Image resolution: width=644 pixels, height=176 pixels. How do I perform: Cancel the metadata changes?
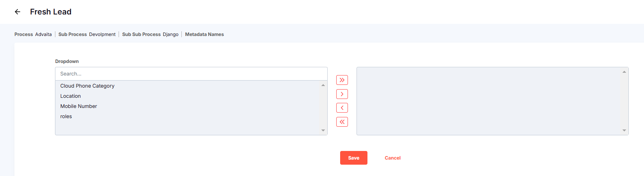click(x=392, y=158)
